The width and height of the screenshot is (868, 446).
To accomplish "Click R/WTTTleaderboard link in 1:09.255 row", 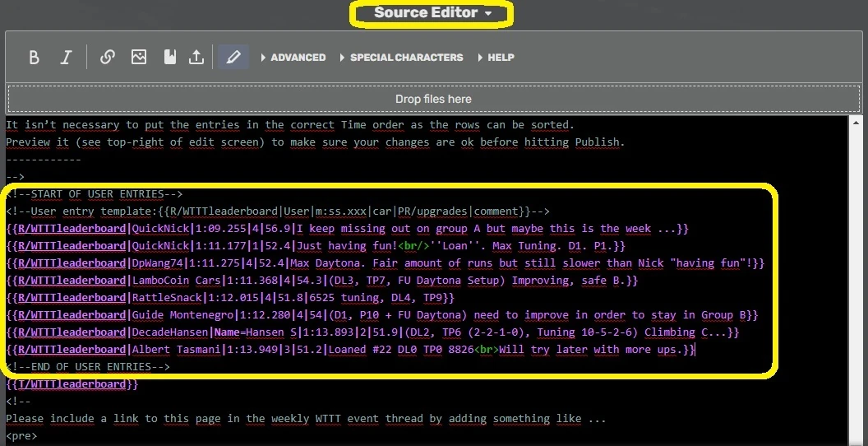I will tap(72, 228).
